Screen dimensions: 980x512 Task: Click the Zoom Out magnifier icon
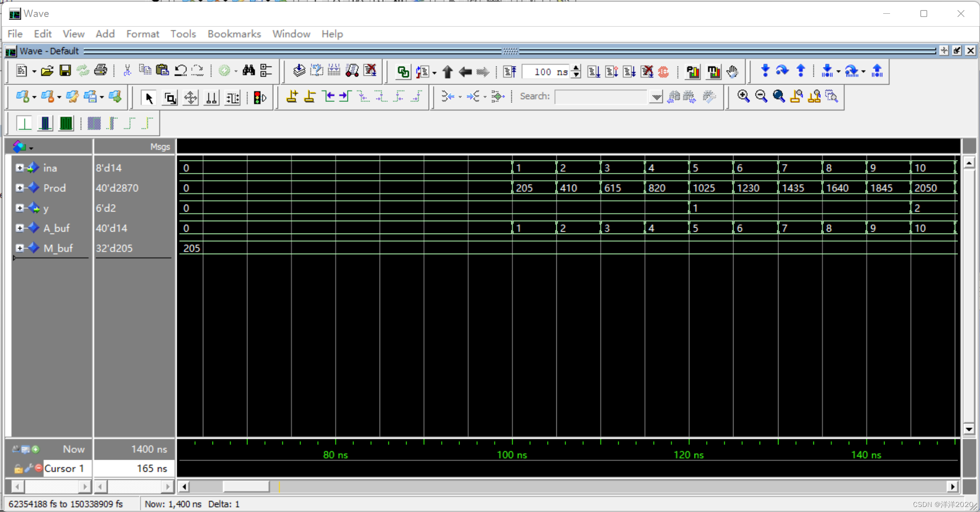(761, 96)
